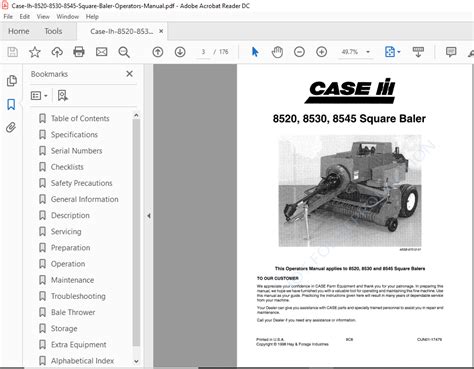Click the bookmarks vertical scrollbar thumb

pos(136,232)
